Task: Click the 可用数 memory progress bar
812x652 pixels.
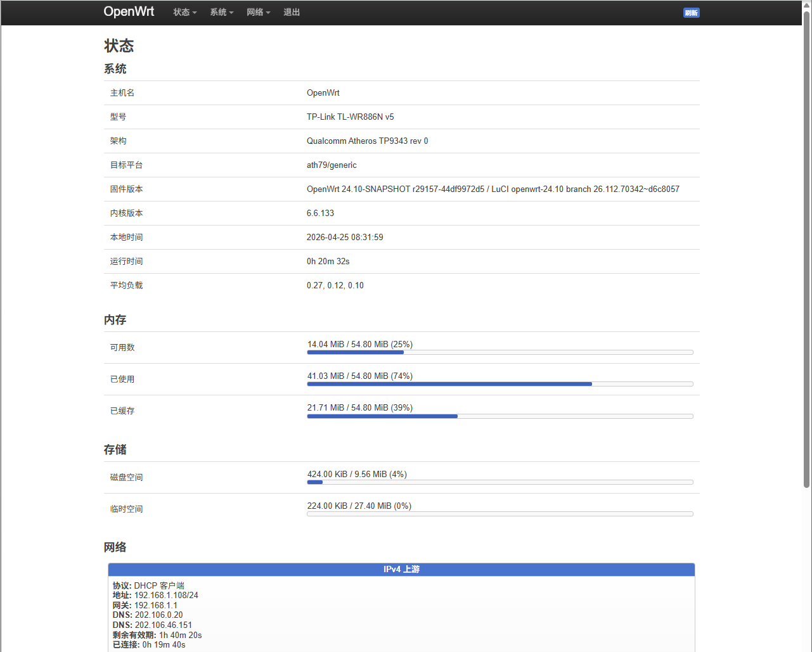Action: click(500, 352)
